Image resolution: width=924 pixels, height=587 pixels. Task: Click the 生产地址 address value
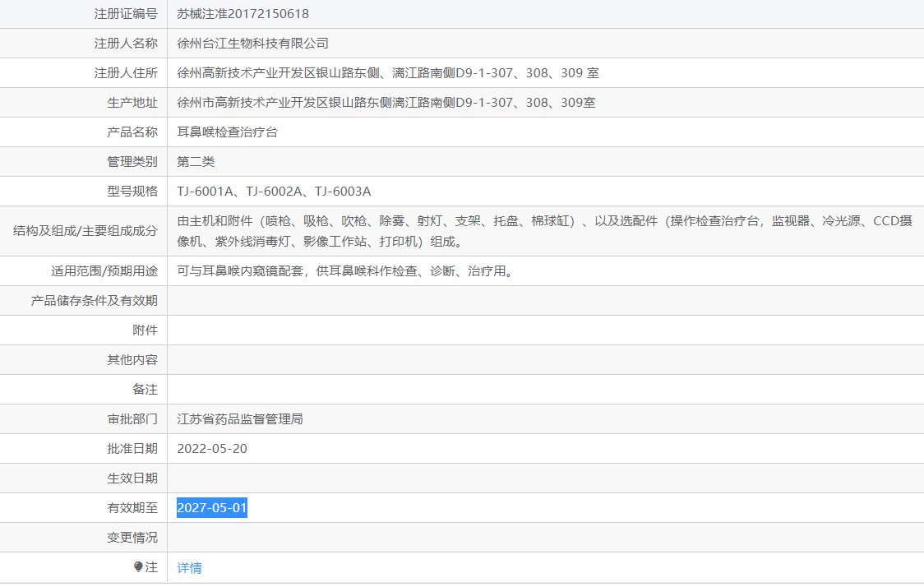coord(386,102)
